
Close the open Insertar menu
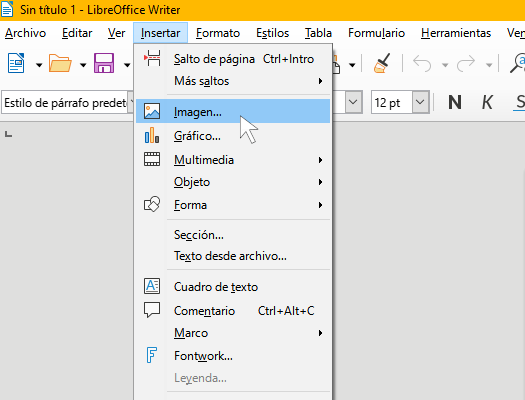(160, 33)
